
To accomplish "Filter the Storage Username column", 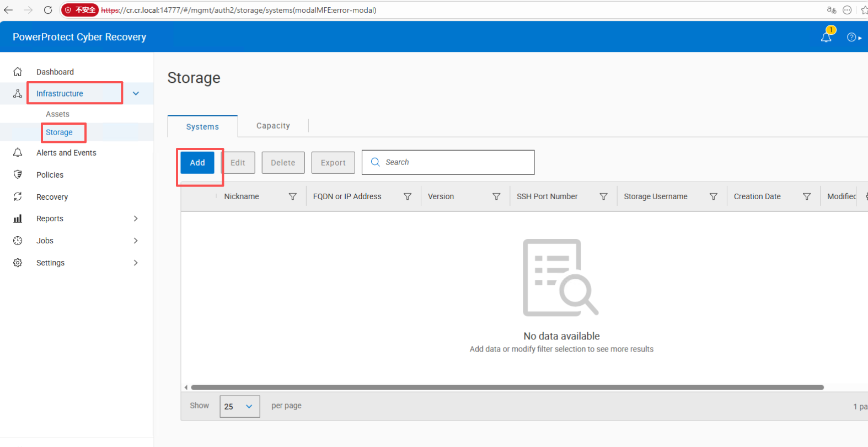I will [x=714, y=196].
